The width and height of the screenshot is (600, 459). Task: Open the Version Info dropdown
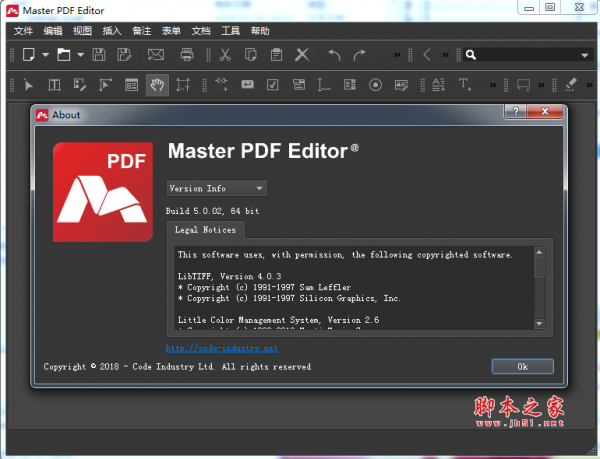pos(217,188)
